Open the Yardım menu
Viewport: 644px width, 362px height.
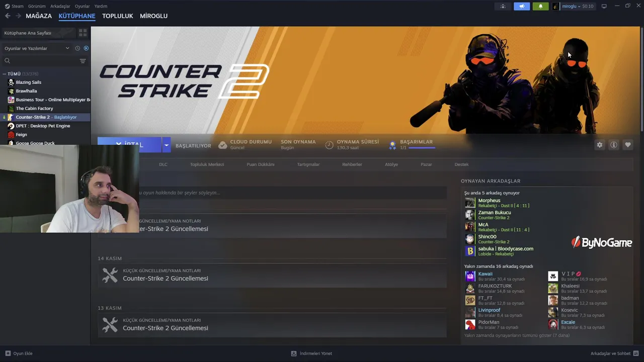tap(101, 6)
